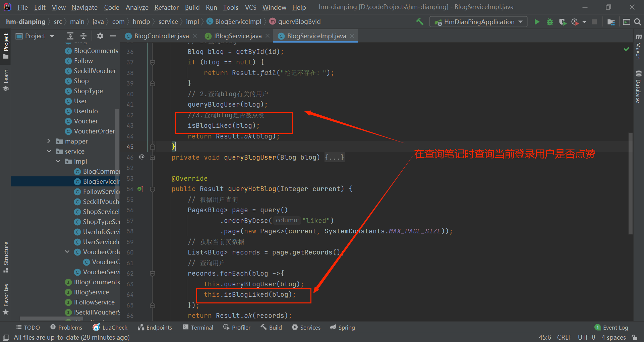Open the LuaCheck tool window
Viewport: 644px width, 342px height.
[x=110, y=327]
